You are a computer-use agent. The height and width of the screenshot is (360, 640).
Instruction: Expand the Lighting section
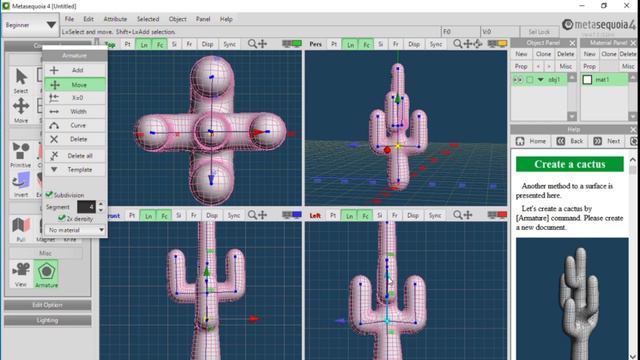[x=47, y=320]
